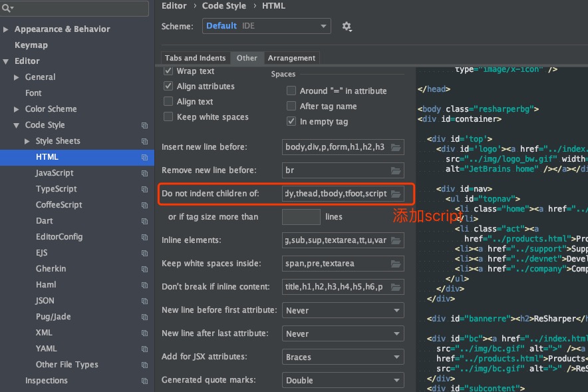Screen dimensions: 588x392
Task: Expand Appearance & Behavior tree node
Action: point(5,29)
